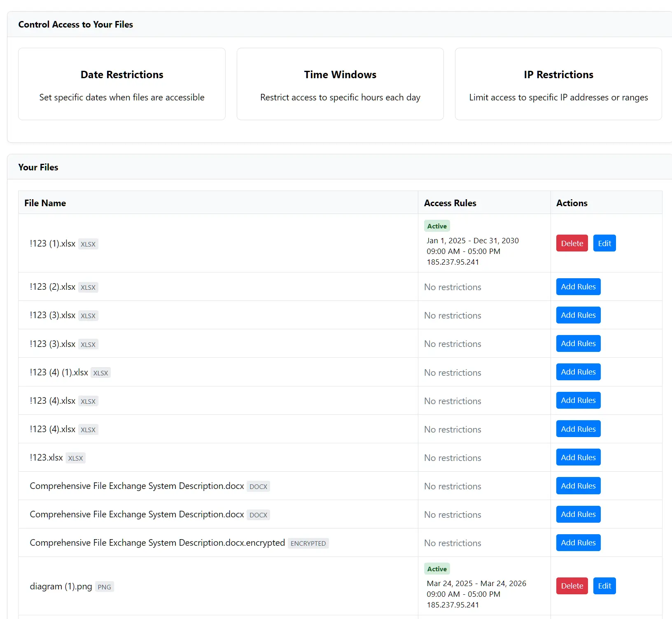Viewport: 672px width, 619px height.
Task: Open the IP Restrictions card
Action: 558,84
